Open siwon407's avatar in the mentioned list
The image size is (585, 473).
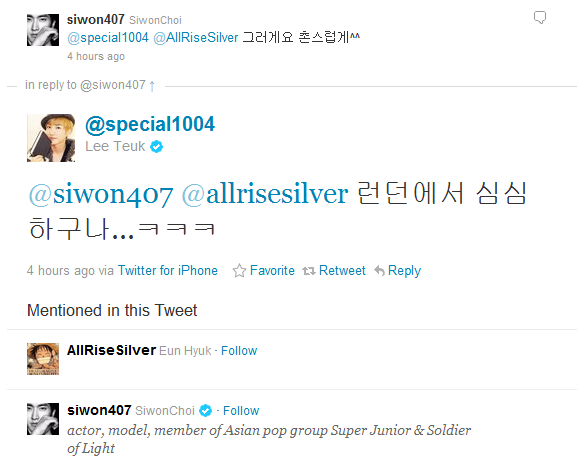pos(43,419)
